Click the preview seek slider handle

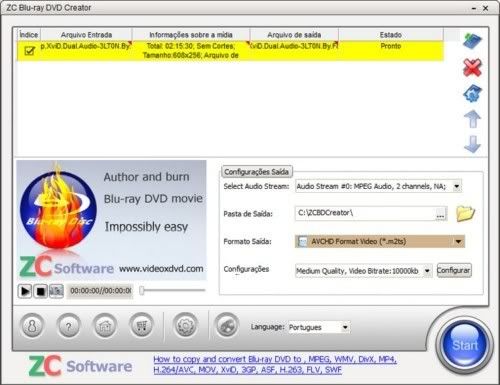pos(142,290)
